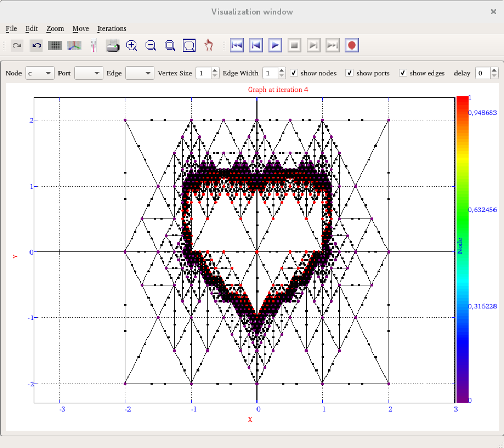Uncheck the show nodes checkbox
Image resolution: width=504 pixels, height=448 pixels.
pyautogui.click(x=294, y=73)
